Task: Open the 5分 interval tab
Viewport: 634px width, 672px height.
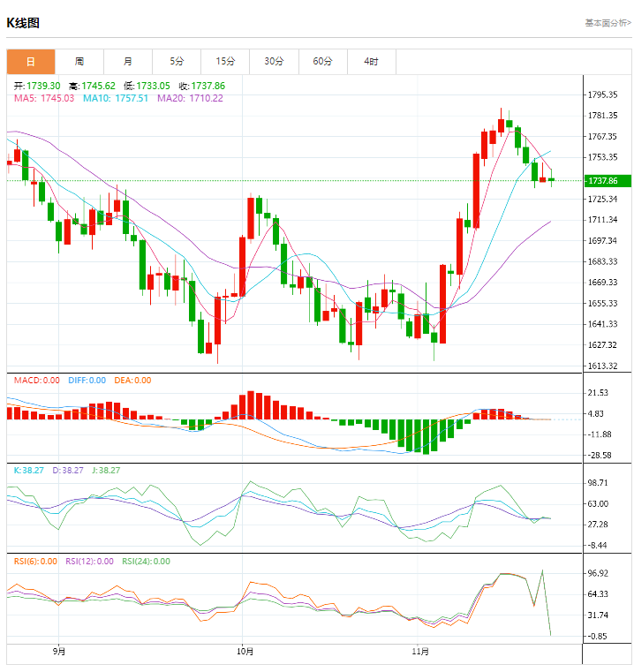Action: point(177,62)
